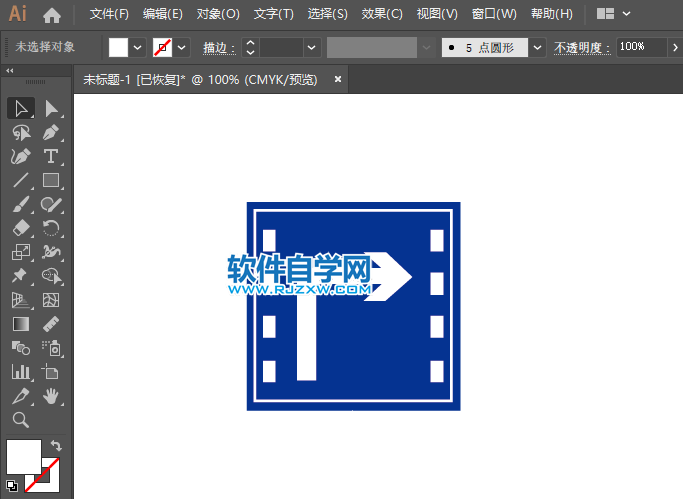Open the workspace switcher dropdown
Screen dimensions: 683x499
[x=626, y=14]
